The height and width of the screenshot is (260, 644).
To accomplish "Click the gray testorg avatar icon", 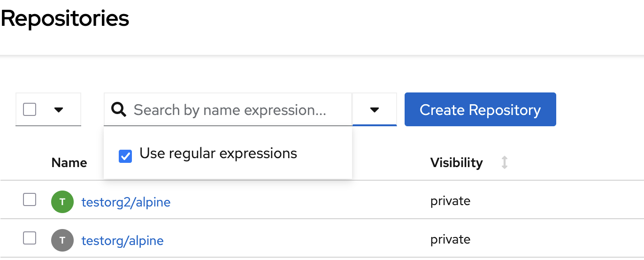I will pos(62,241).
